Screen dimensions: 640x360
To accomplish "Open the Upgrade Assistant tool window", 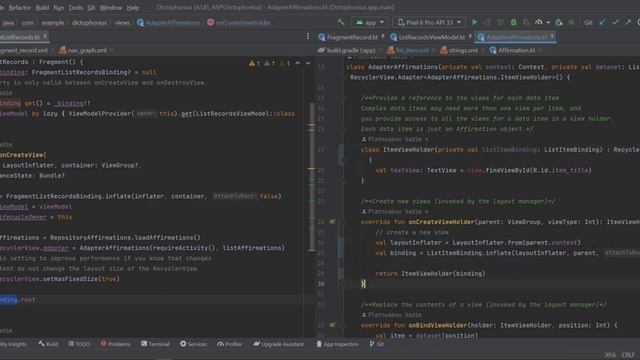I will click(279, 344).
